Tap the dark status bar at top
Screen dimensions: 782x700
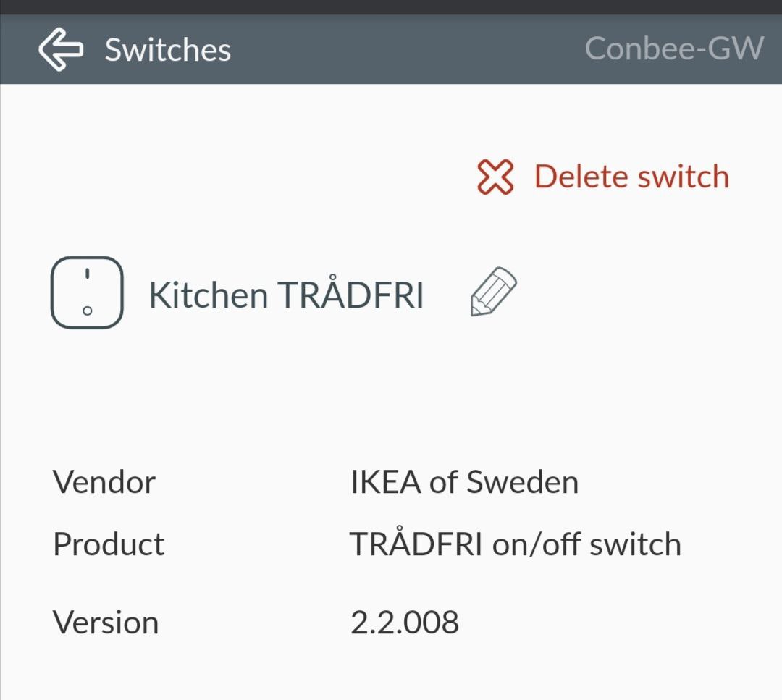tap(391, 7)
